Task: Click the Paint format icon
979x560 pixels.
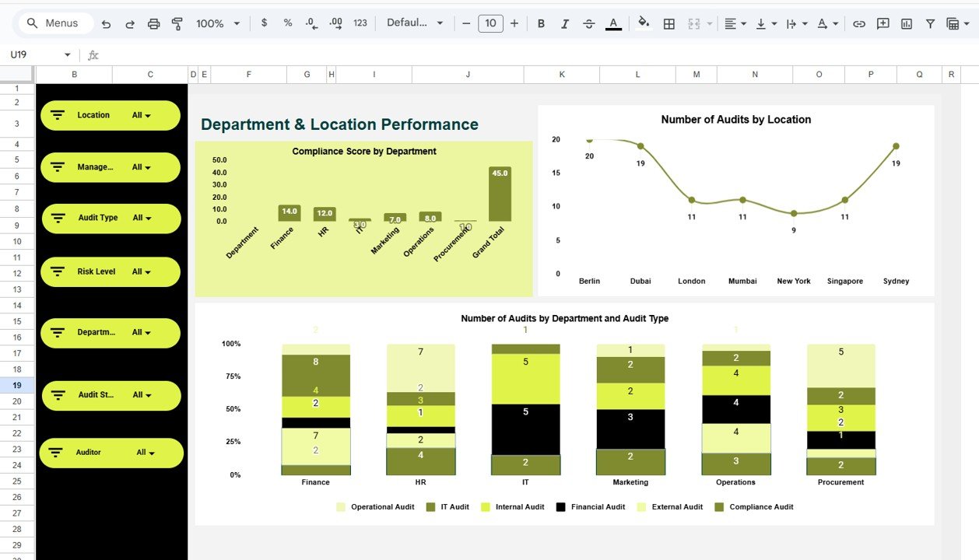Action: (x=177, y=23)
